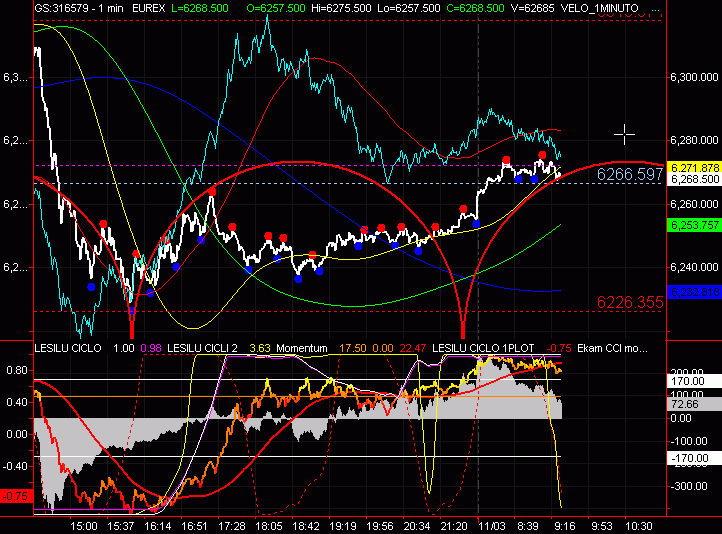This screenshot has height=534, width=722.
Task: Click the 6,280.000 price axis label
Action: pos(694,140)
